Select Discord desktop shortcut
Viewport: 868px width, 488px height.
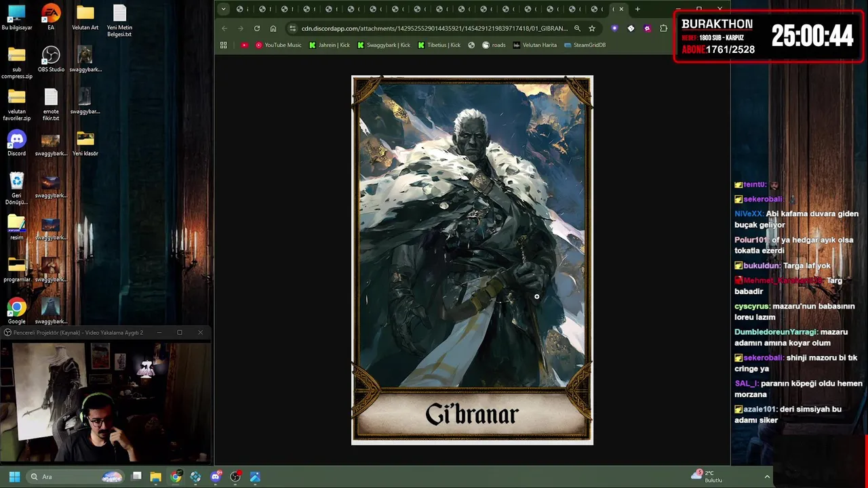(x=17, y=143)
